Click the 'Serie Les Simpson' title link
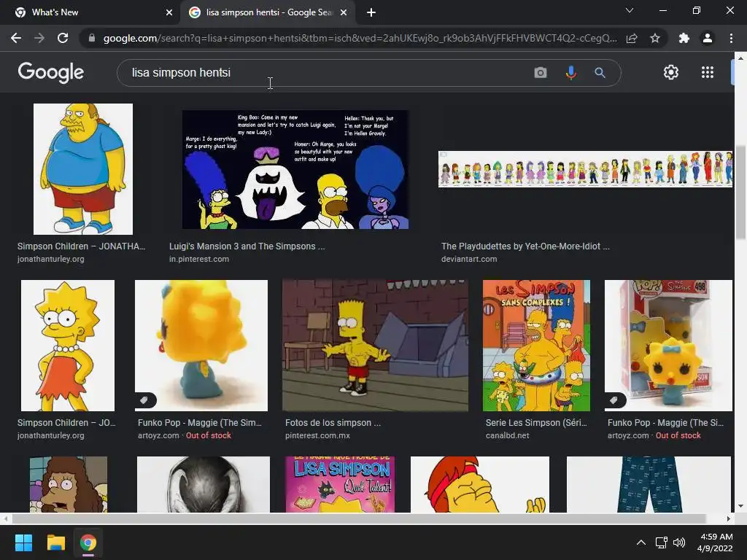The height and width of the screenshot is (560, 747). 536,422
